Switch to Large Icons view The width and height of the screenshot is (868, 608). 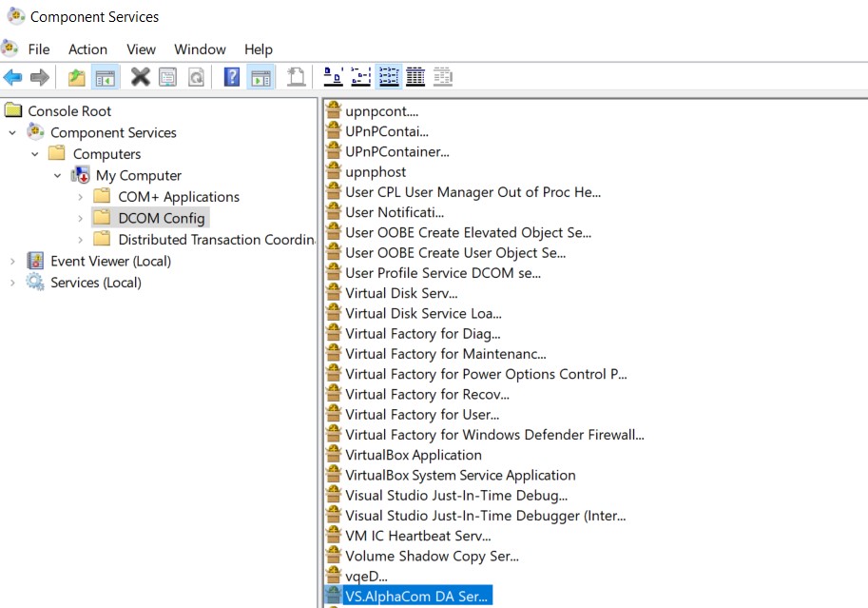(334, 77)
